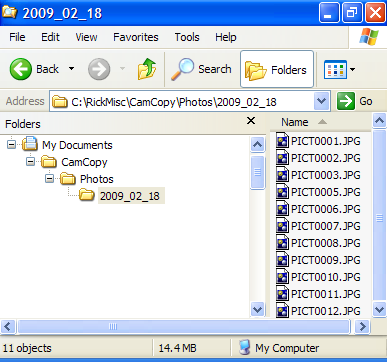Close the Folders pane with the X
387x362 pixels.
[251, 120]
